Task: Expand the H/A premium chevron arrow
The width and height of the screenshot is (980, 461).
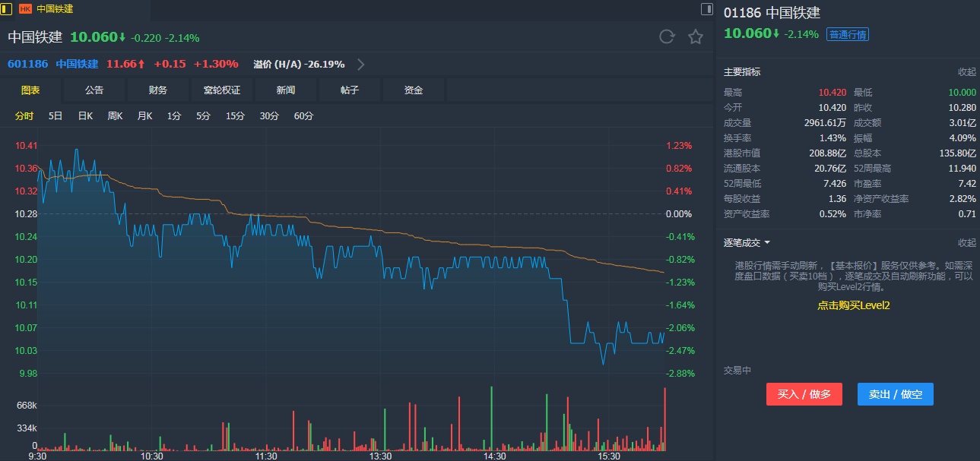Action: [361, 65]
